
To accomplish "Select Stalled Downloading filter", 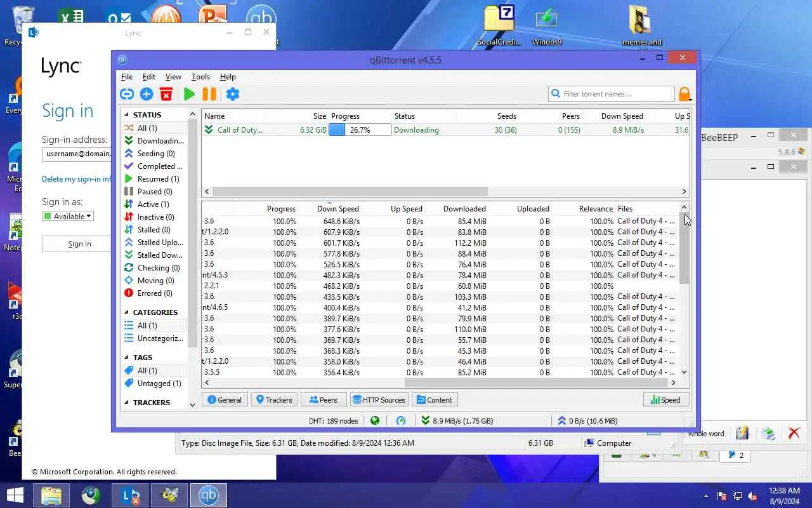I will point(154,255).
